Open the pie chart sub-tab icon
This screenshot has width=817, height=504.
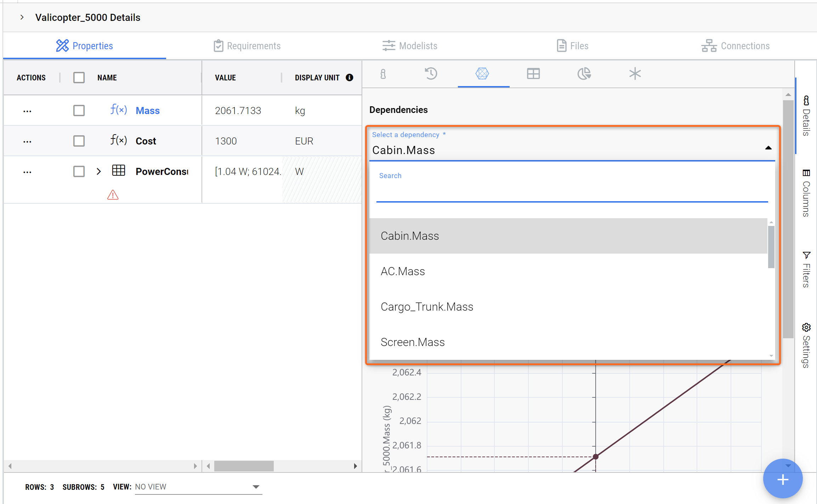coord(584,74)
